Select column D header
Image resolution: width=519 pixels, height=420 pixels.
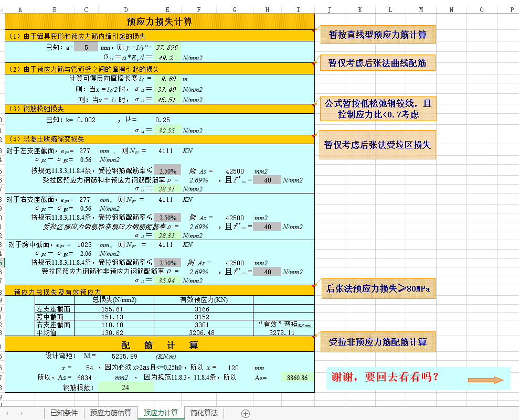pyautogui.click(x=126, y=9)
